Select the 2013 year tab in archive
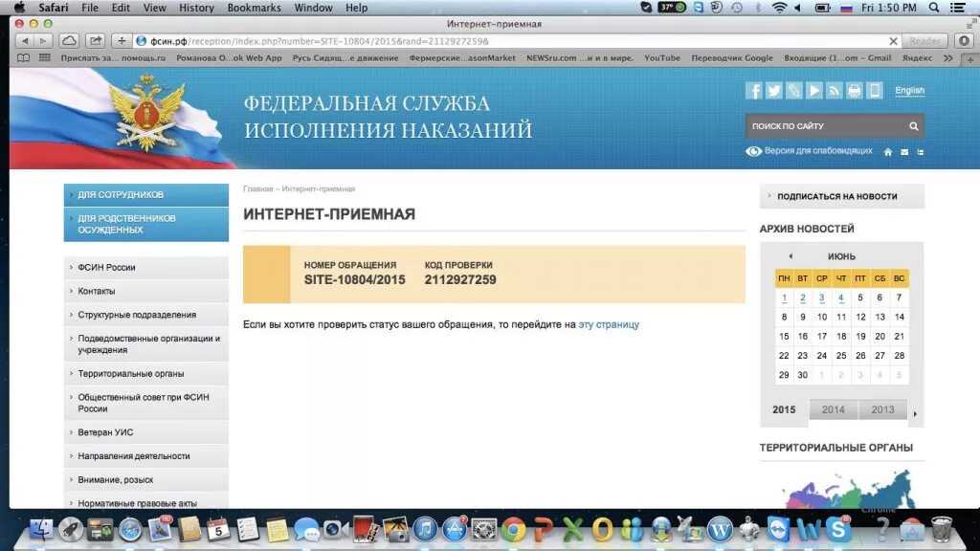980x551 pixels. click(882, 409)
